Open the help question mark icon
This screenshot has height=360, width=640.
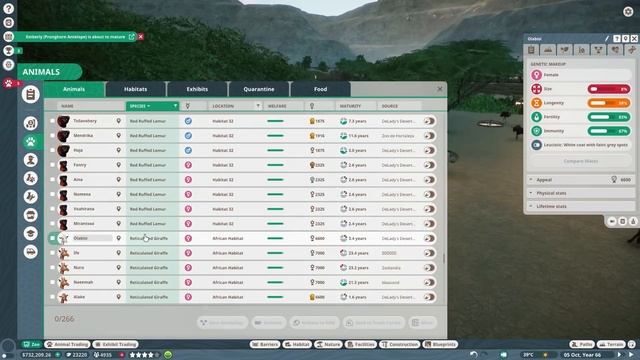point(8,8)
